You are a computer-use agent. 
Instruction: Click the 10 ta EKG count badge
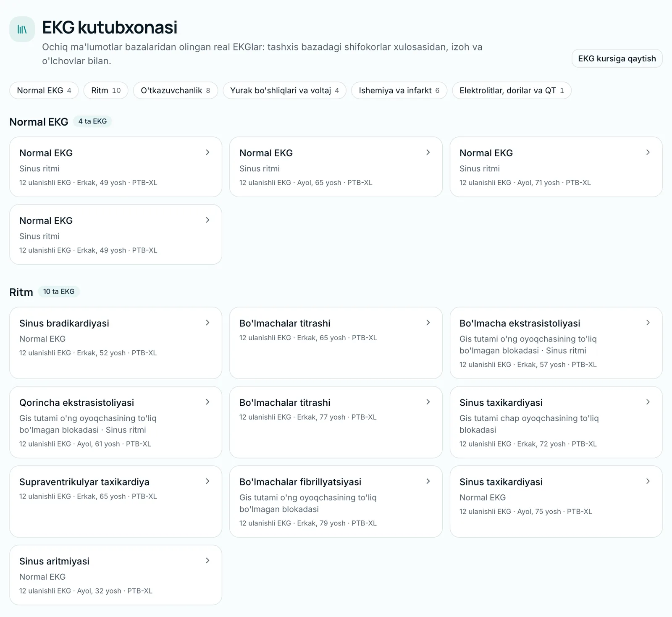coord(59,291)
